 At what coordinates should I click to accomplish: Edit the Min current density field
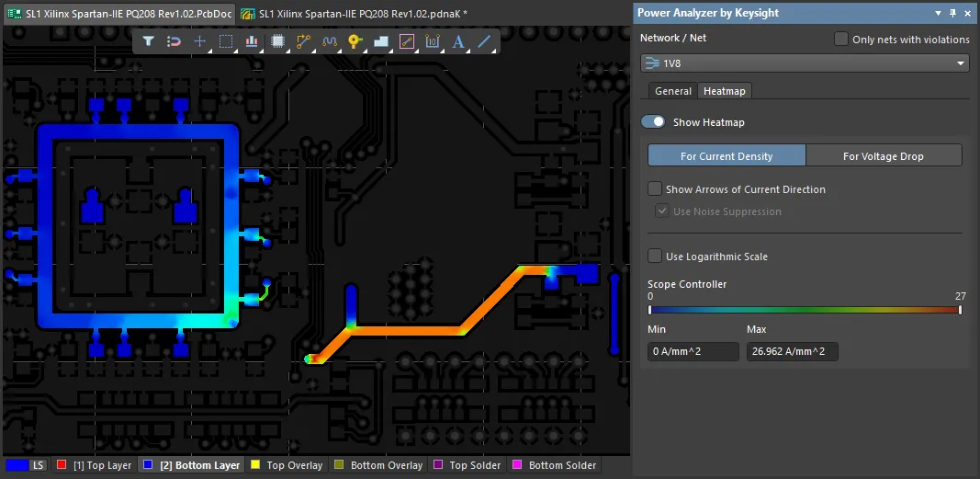tap(693, 351)
